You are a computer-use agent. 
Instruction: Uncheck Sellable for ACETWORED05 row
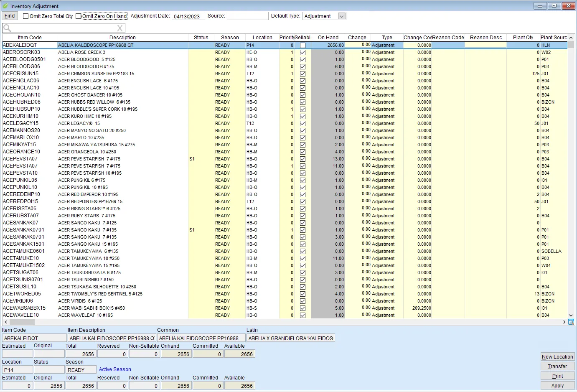(302, 294)
